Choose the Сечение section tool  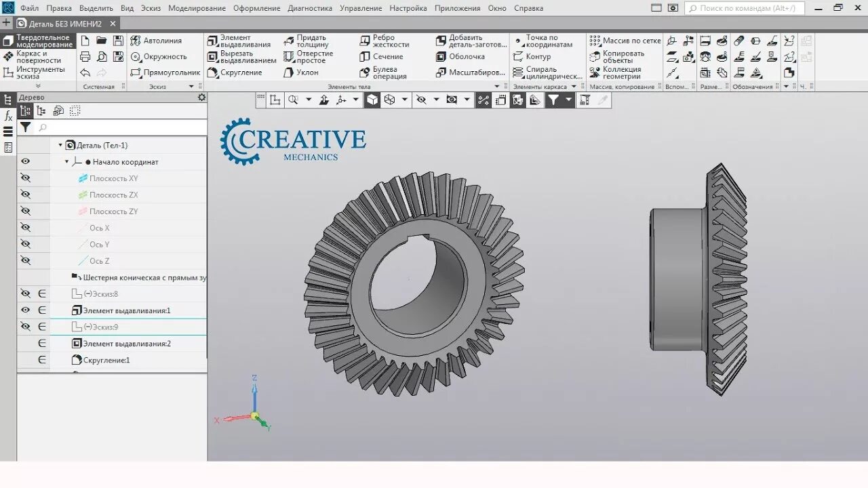click(x=381, y=57)
